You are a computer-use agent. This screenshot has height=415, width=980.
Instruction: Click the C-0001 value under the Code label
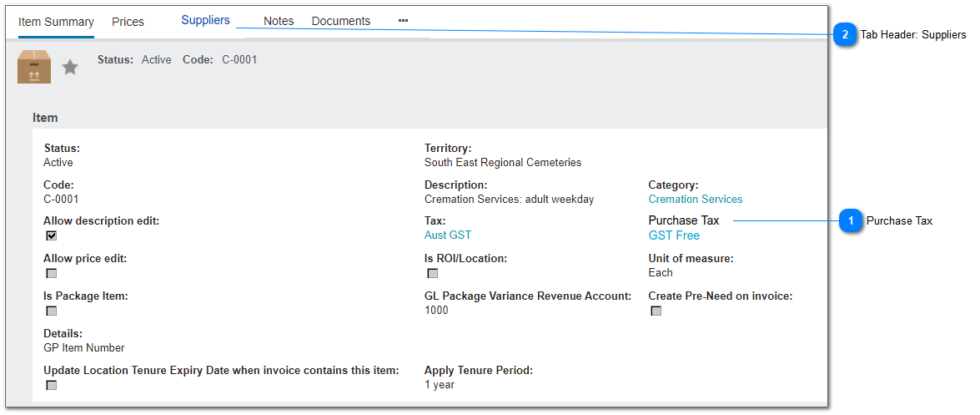coord(61,199)
